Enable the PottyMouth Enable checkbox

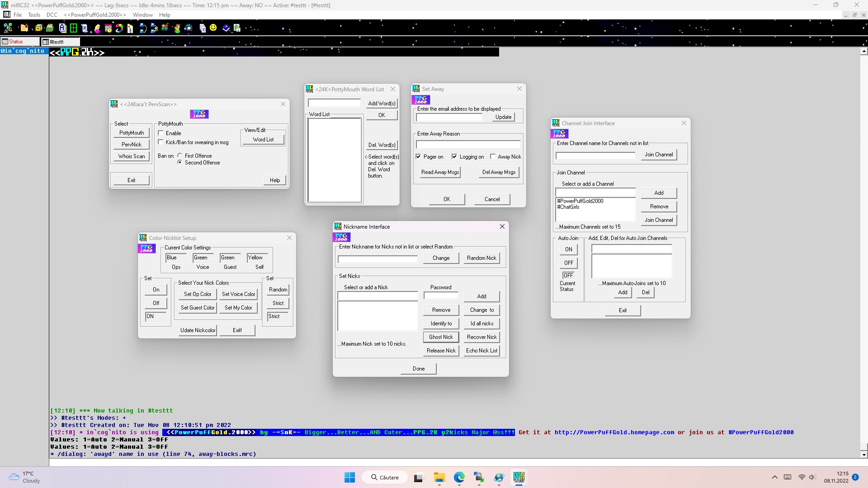160,133
